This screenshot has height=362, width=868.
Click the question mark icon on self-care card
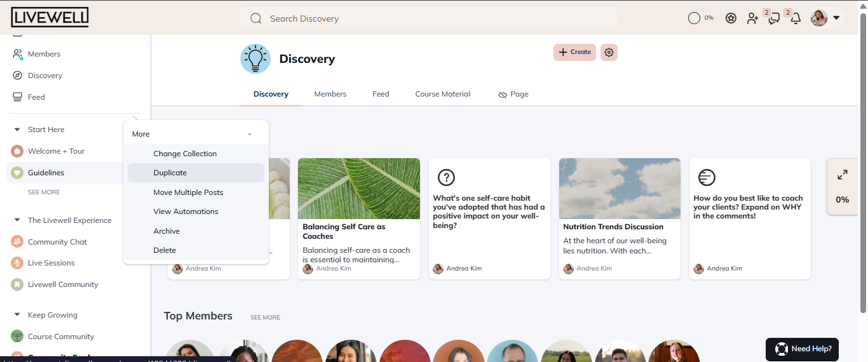click(x=447, y=177)
